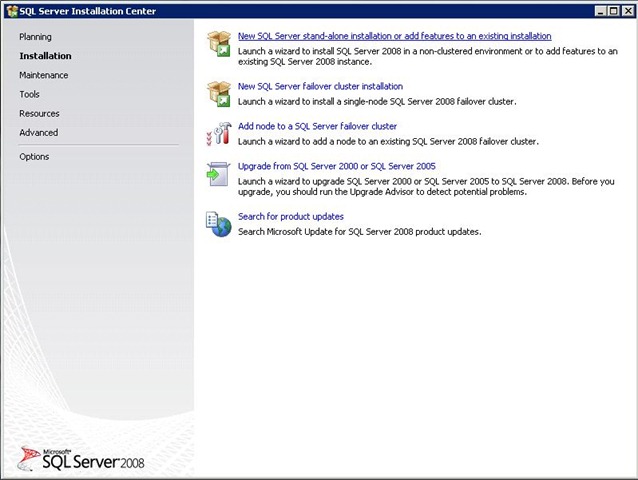
Task: Launch New SQL Server stand-alone installation link
Action: (394, 37)
